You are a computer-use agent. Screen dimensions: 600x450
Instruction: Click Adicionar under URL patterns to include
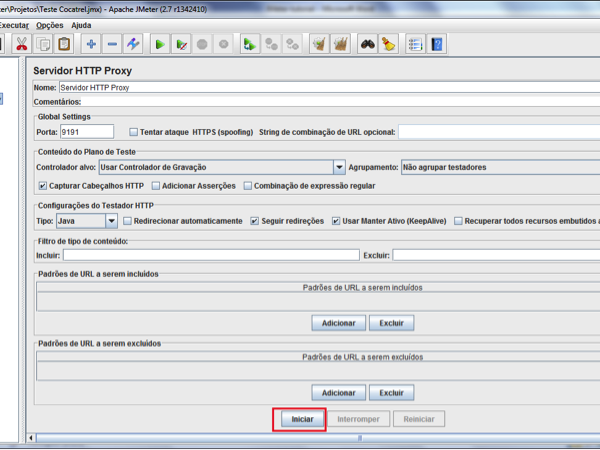pos(338,324)
